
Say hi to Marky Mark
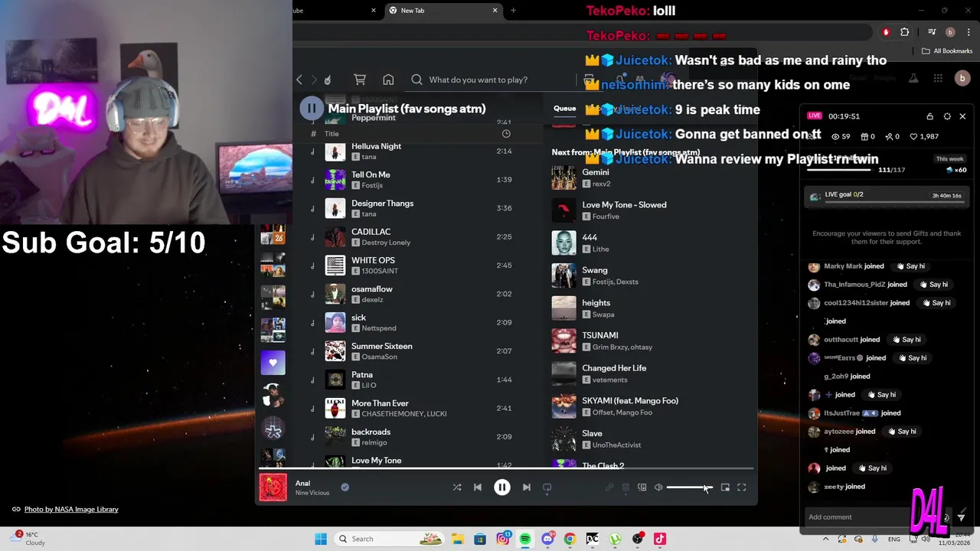tap(910, 266)
